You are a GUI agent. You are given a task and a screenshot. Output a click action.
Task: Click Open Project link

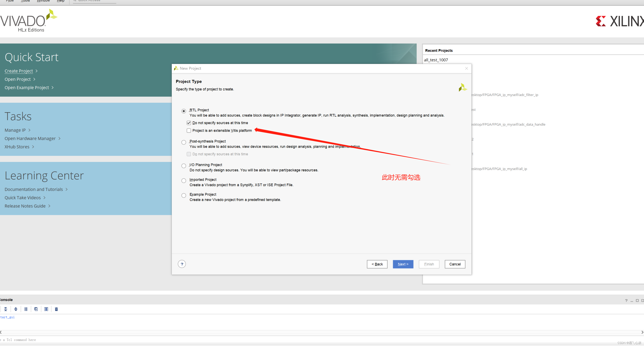[x=18, y=79]
